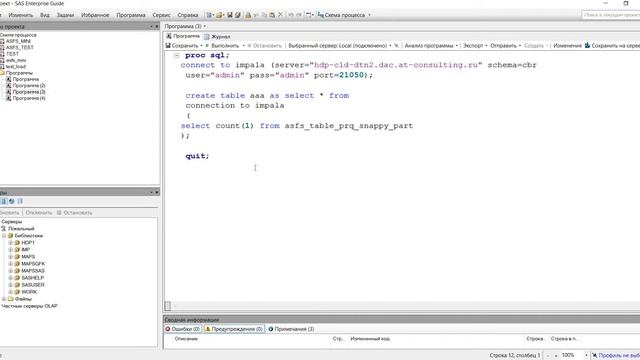Select ASFS_MINI in project tree
Screen dimensions: 640x360
(18, 41)
